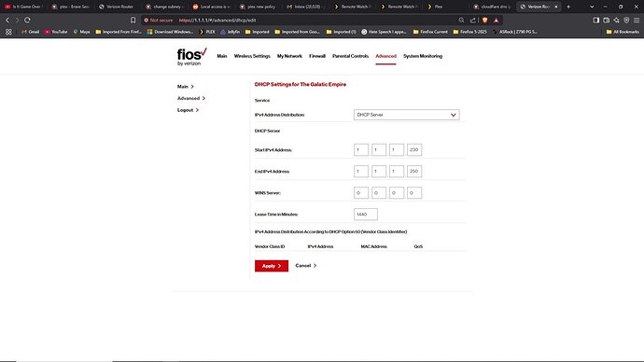Switch to the plex - Brave Search tab

coord(71,7)
